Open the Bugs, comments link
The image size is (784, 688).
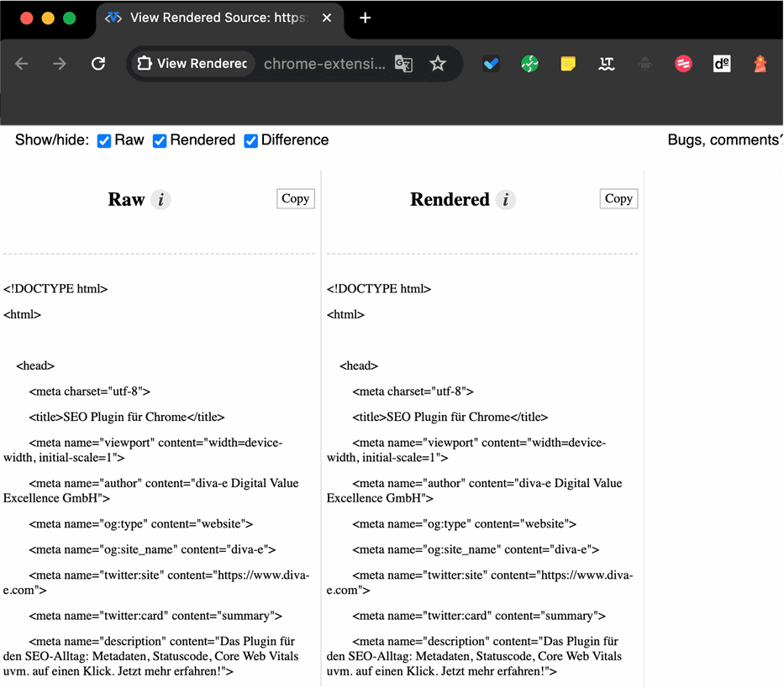tap(725, 140)
